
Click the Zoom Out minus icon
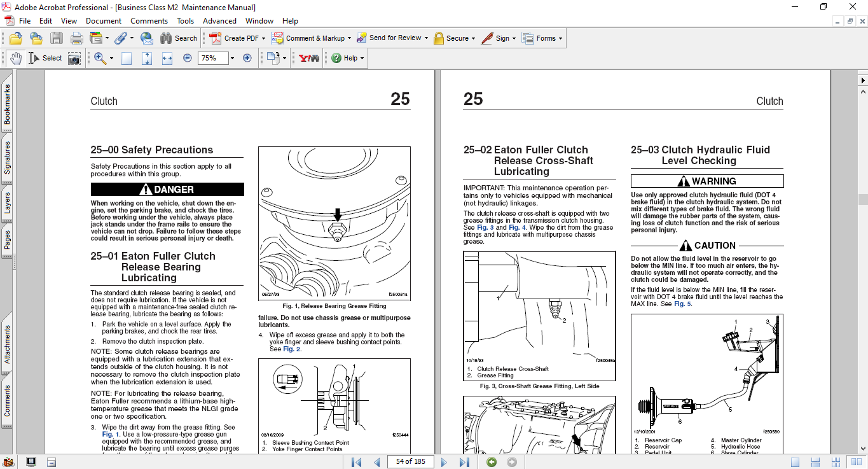coord(187,58)
